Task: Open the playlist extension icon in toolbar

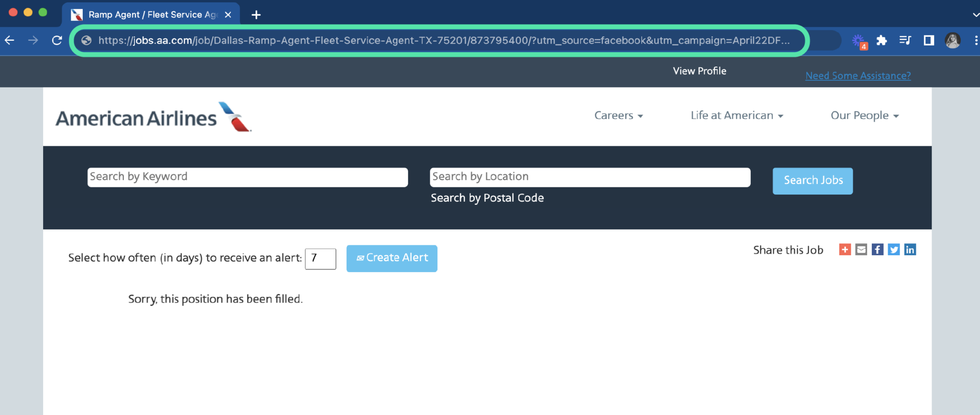Action: [905, 40]
